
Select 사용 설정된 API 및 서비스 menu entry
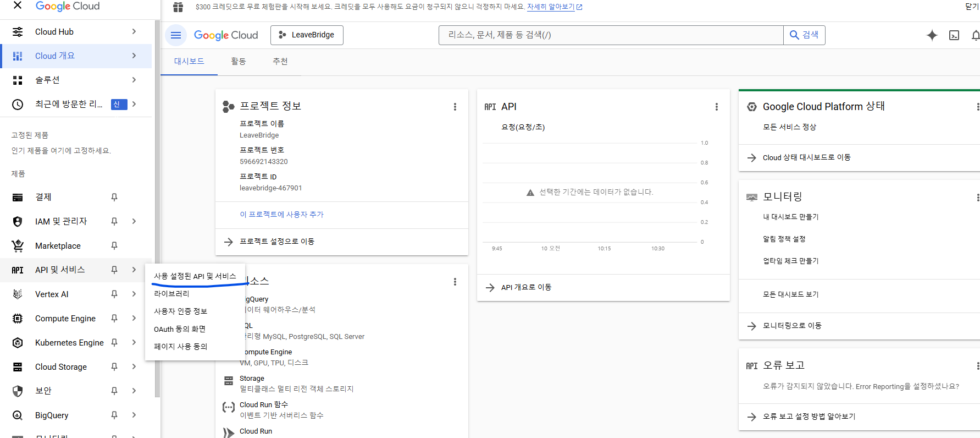(x=195, y=276)
